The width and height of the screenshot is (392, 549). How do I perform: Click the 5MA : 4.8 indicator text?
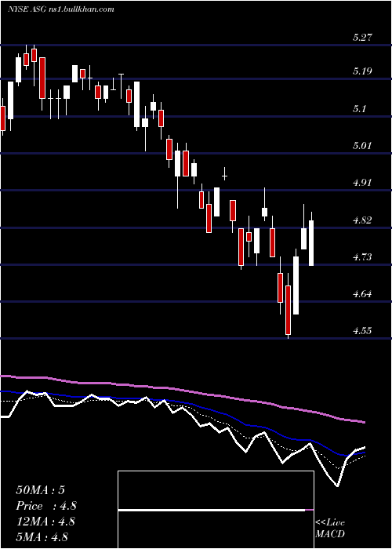pyautogui.click(x=42, y=536)
